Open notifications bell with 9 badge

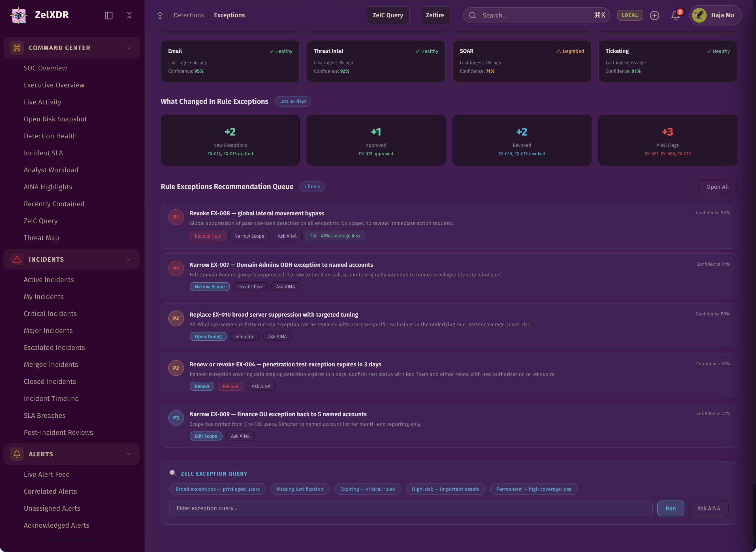[x=675, y=15]
